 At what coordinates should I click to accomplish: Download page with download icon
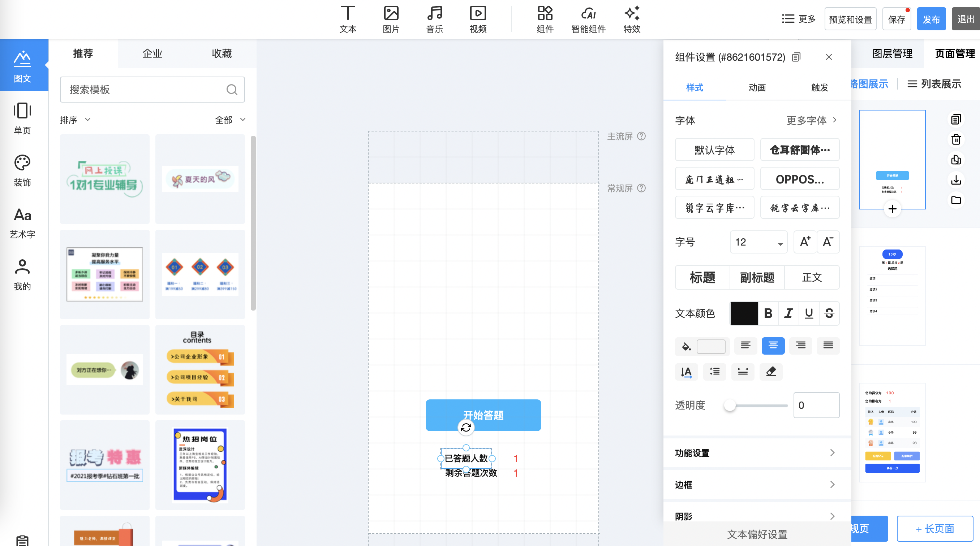(956, 180)
